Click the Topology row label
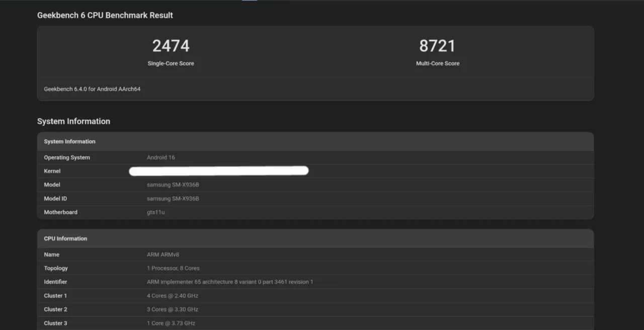 (56, 268)
